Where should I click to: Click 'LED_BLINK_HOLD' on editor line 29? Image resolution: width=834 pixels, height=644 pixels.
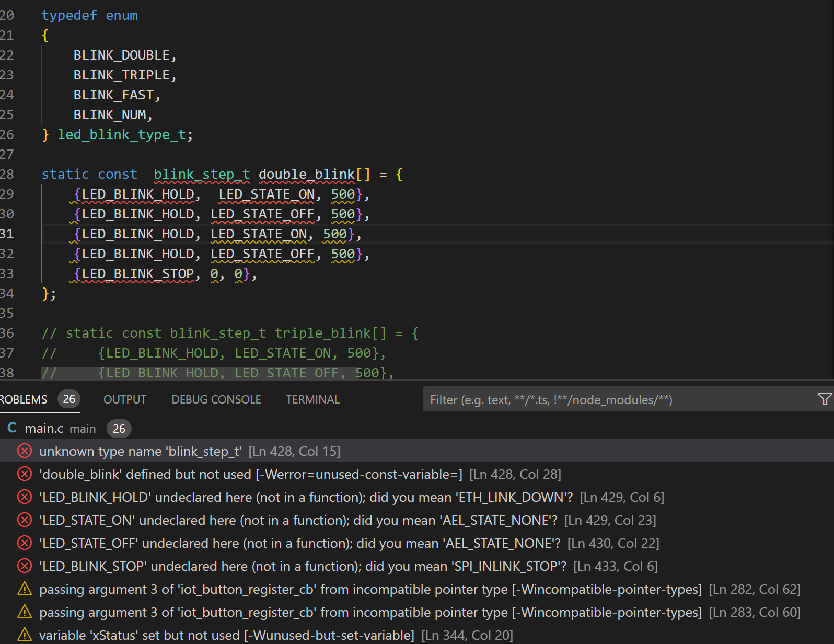(x=138, y=194)
